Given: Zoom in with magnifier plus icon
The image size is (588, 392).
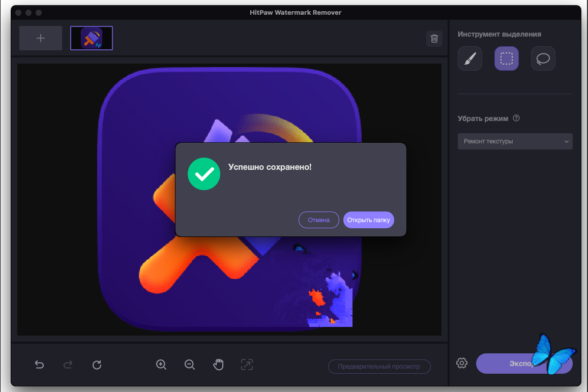Looking at the screenshot, I should pyautogui.click(x=161, y=365).
